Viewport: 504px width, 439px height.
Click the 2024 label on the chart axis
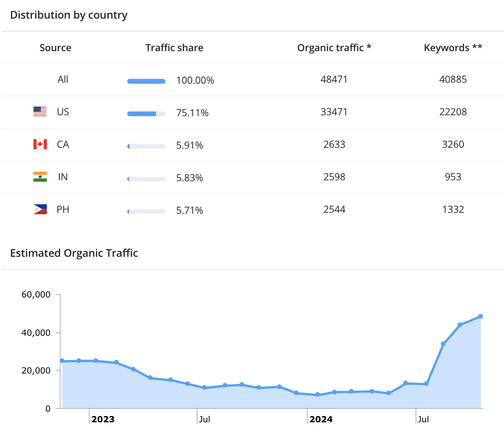(321, 420)
